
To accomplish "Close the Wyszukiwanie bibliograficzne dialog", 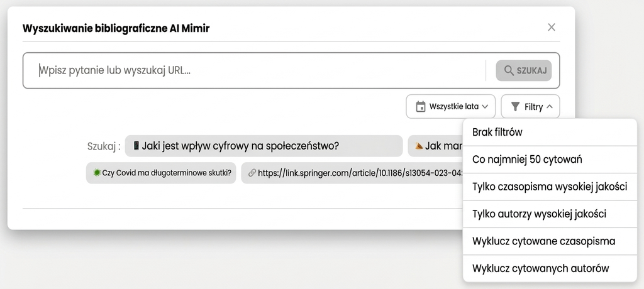I will 551,27.
